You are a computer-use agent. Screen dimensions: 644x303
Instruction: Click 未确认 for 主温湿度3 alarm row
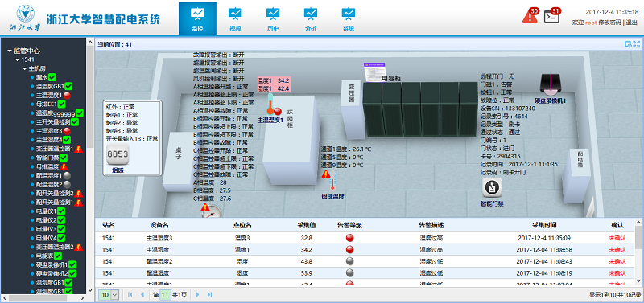(x=617, y=238)
